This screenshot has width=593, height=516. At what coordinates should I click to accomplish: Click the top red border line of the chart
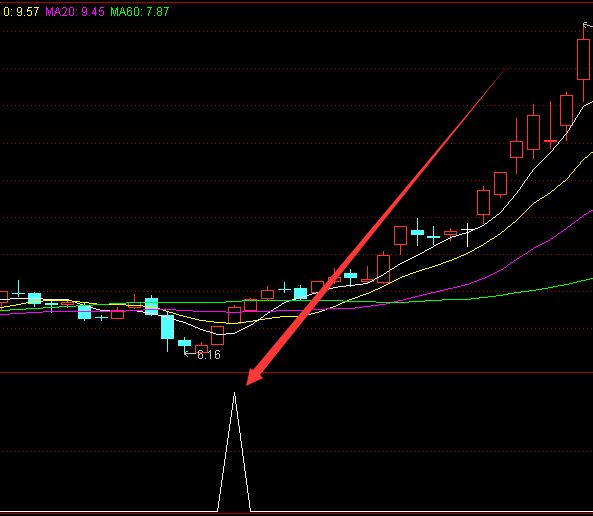point(296,3)
